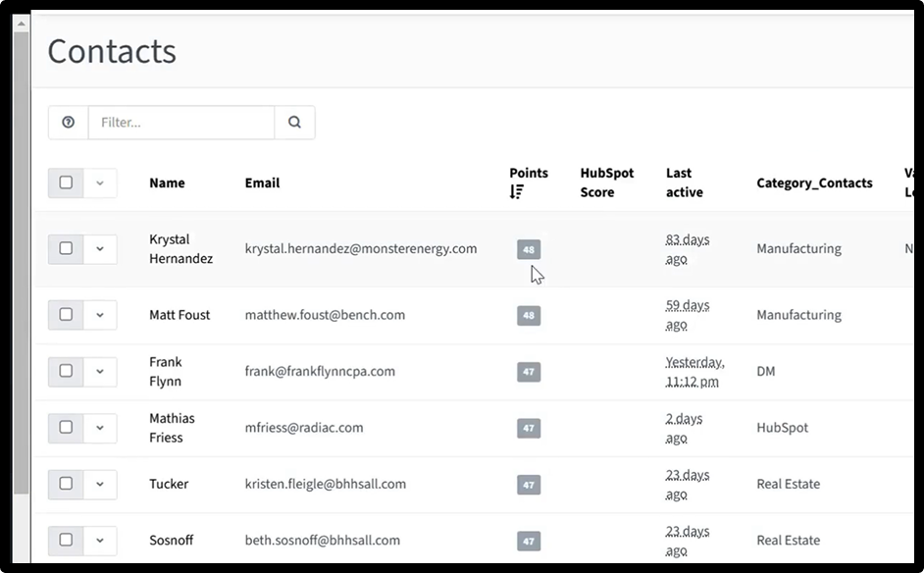Open Sosnoff row actions dropdown
This screenshot has height=573, width=924.
click(100, 540)
